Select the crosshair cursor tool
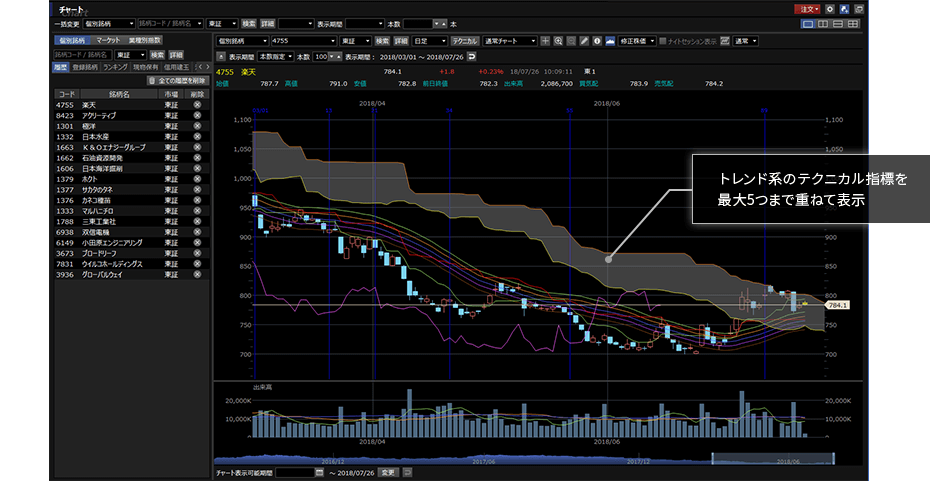Image resolution: width=940 pixels, height=482 pixels. point(545,41)
